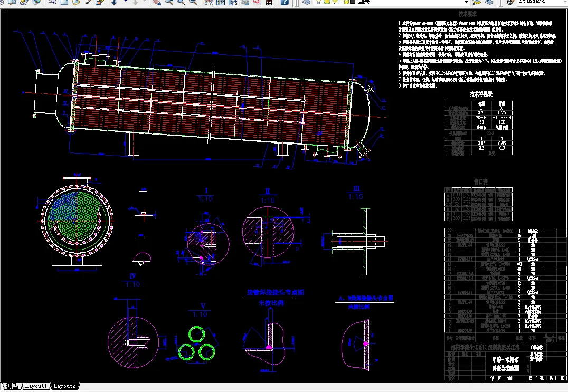Viewport: 568px width, 392px height.
Task: Select the detail label V
Action: click(203, 306)
